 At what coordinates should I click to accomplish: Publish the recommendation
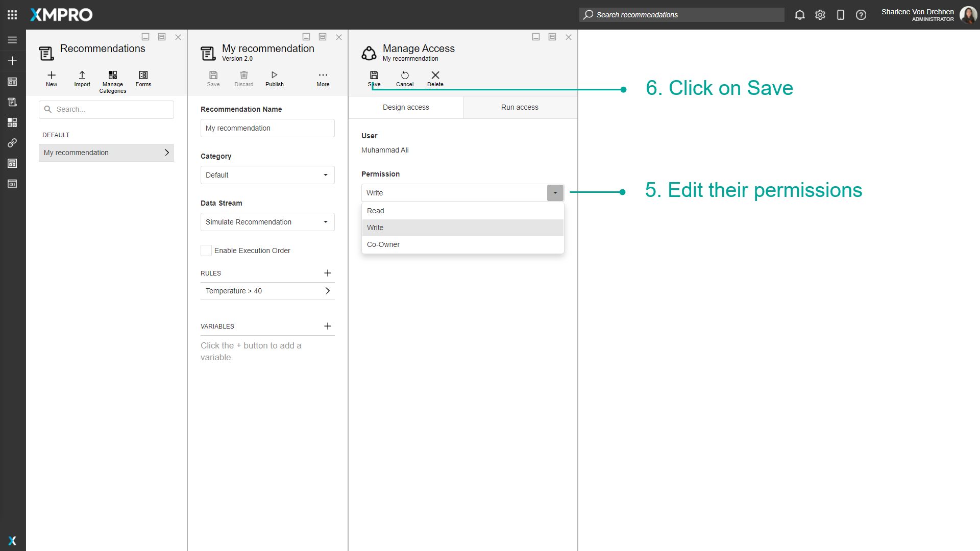(274, 78)
